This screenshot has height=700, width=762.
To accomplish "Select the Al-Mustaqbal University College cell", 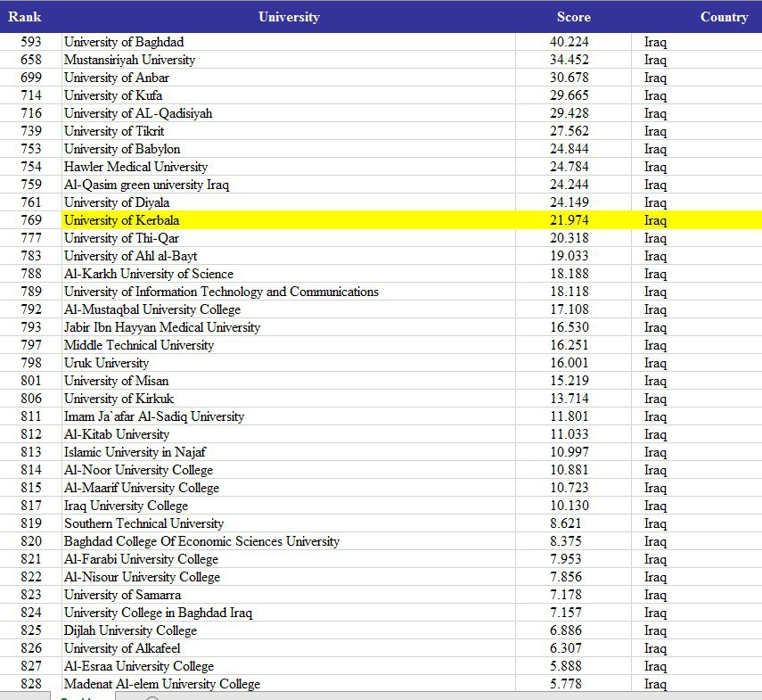I will 289,309.
